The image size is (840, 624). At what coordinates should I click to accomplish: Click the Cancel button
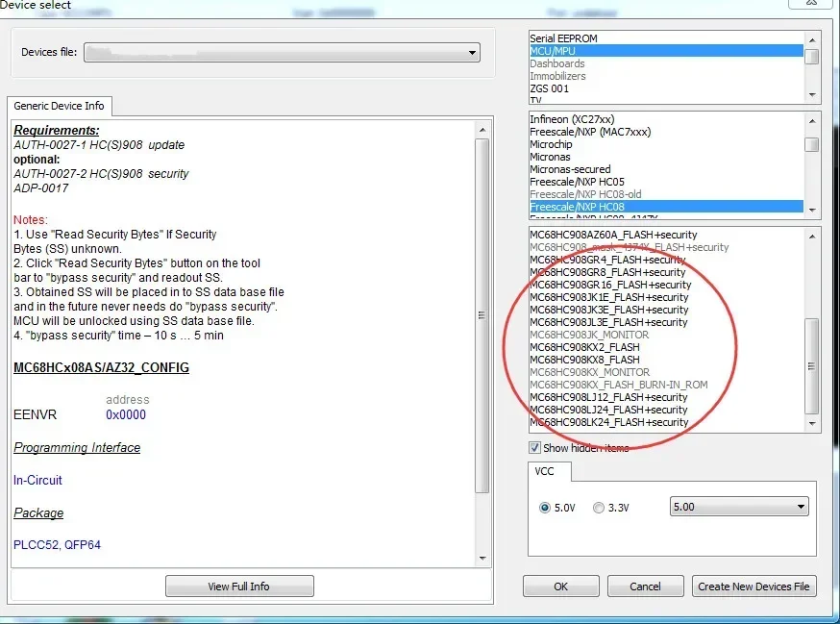(645, 587)
